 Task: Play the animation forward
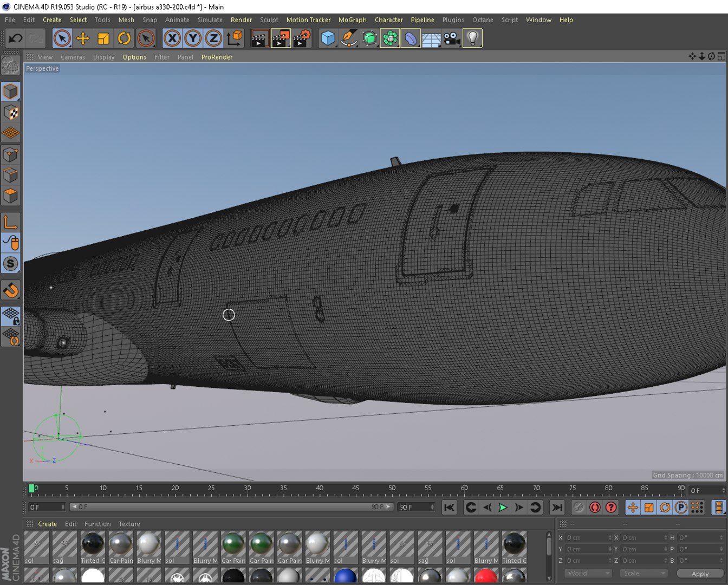(x=503, y=507)
